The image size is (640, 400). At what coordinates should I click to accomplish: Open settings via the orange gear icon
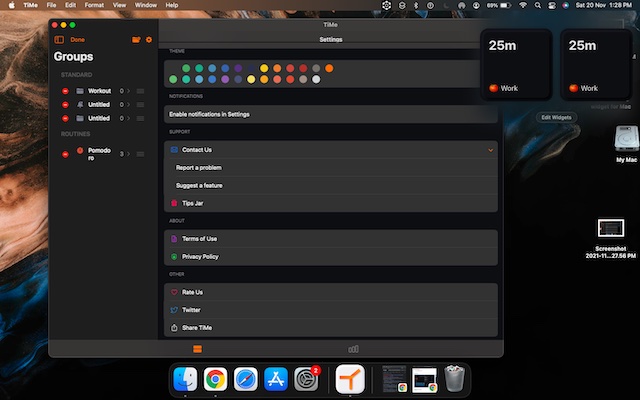point(149,40)
